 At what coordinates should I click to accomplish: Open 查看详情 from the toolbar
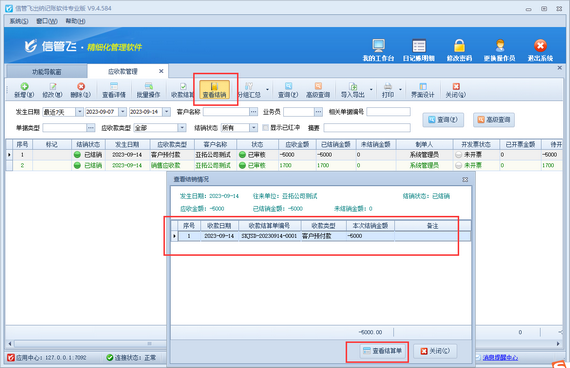click(x=114, y=90)
